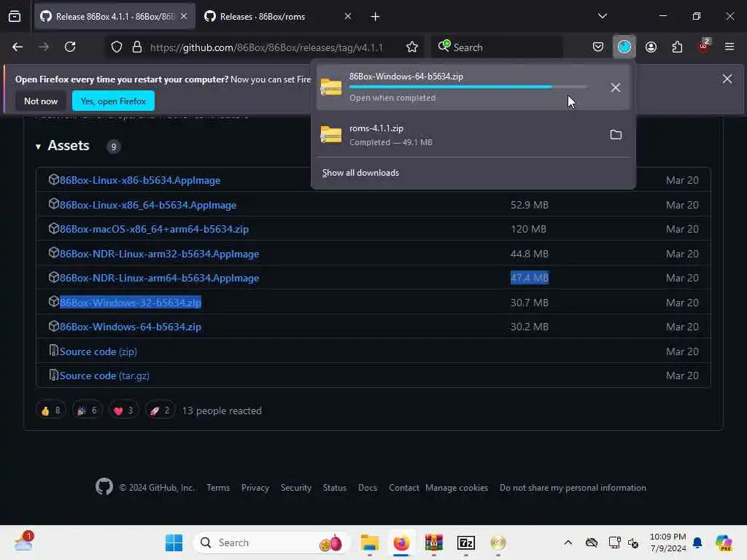Toggle the heart reaction

point(124,410)
